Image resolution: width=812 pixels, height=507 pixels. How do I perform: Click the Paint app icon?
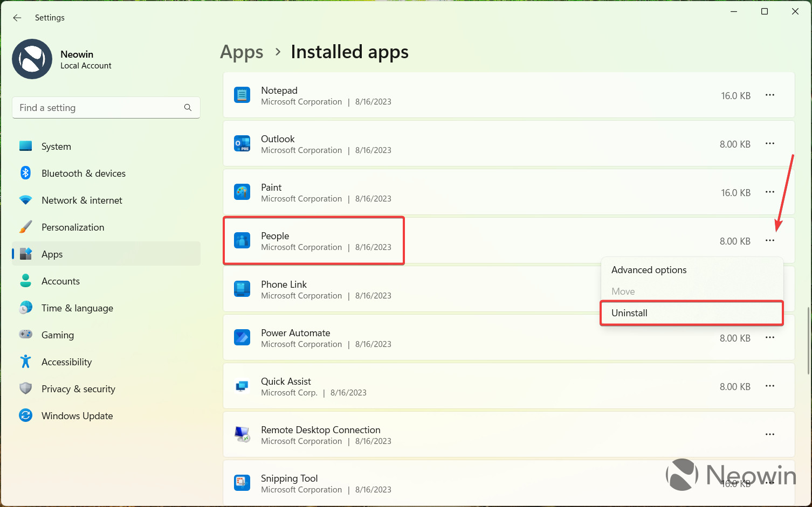click(x=242, y=192)
